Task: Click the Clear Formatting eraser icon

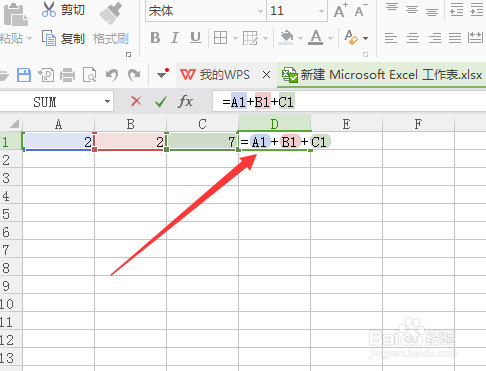Action: pyautogui.click(x=351, y=37)
